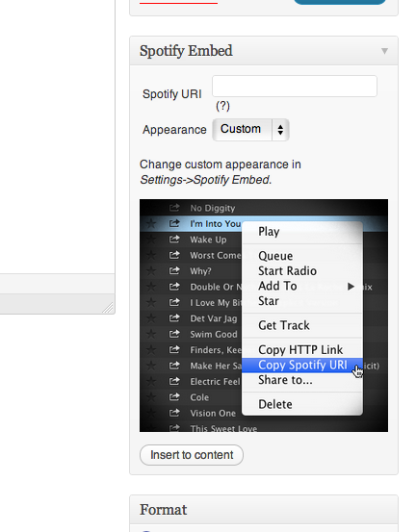This screenshot has height=532, width=416.
Task: Choose Copy HTTP Link in context menu
Action: coord(300,350)
